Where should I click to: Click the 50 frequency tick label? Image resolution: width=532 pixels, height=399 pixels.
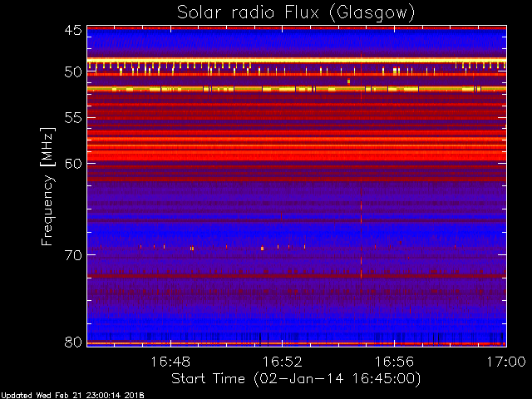click(x=73, y=72)
